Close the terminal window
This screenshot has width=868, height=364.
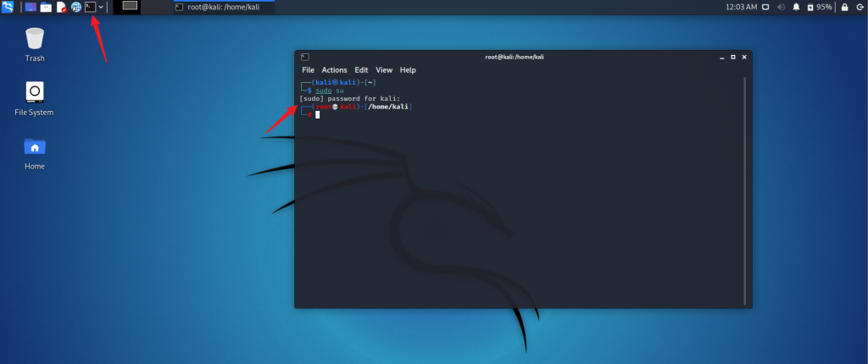744,57
